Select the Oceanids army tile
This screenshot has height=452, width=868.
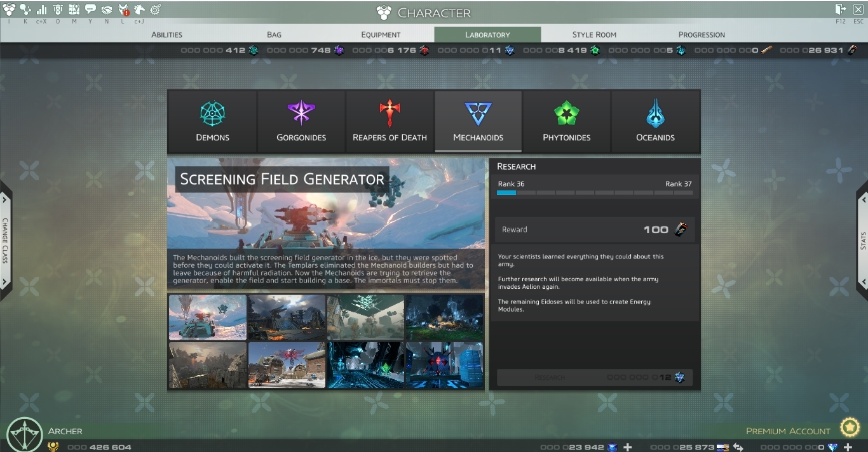point(655,121)
